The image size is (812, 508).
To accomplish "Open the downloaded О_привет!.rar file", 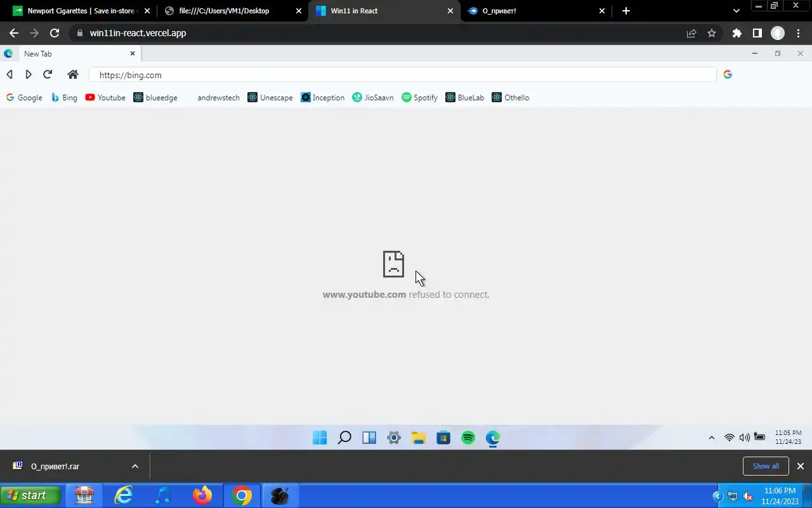I will coord(55,466).
